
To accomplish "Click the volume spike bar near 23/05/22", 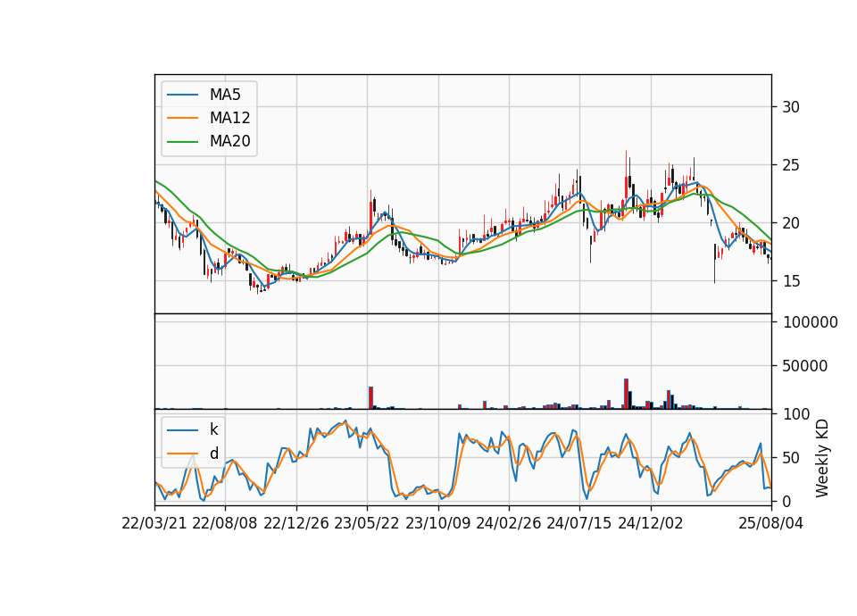I will tap(370, 397).
